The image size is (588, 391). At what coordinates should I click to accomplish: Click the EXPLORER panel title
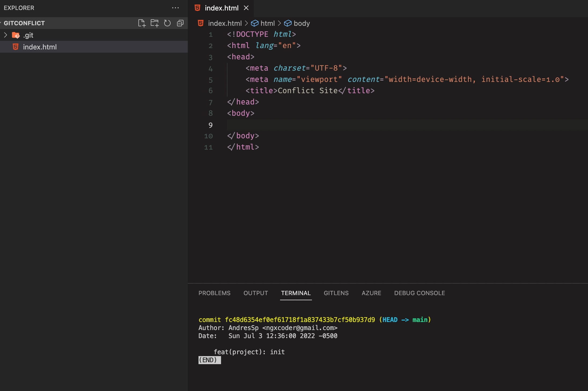point(19,8)
